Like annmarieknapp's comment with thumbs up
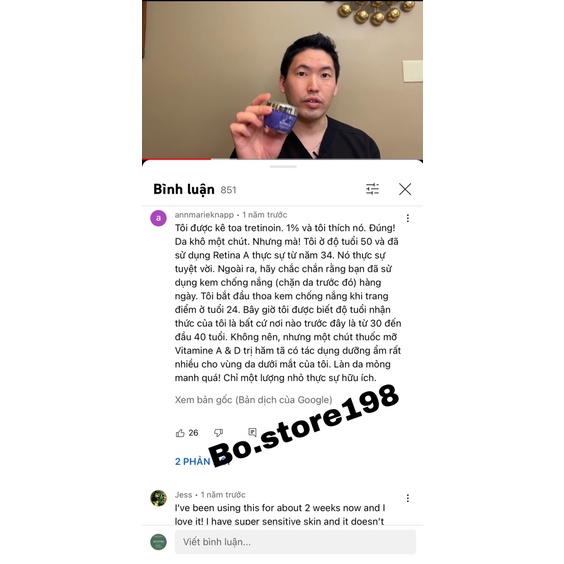 tap(180, 433)
